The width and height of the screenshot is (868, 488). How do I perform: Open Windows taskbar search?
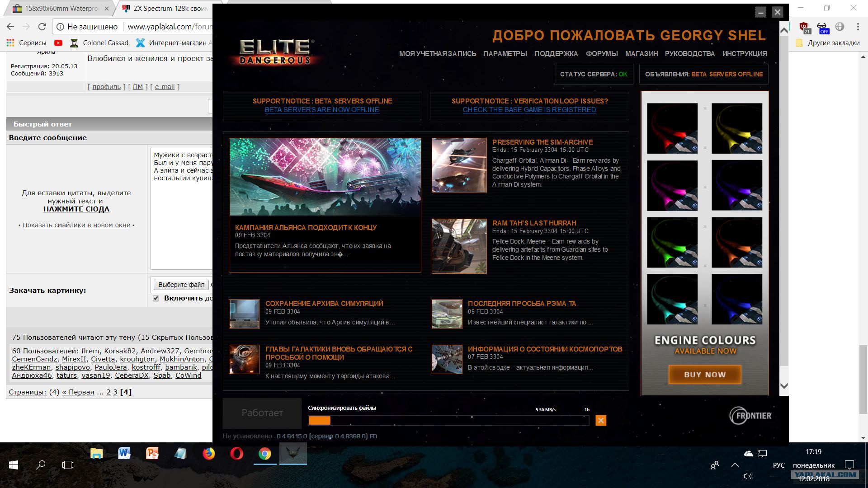(41, 465)
